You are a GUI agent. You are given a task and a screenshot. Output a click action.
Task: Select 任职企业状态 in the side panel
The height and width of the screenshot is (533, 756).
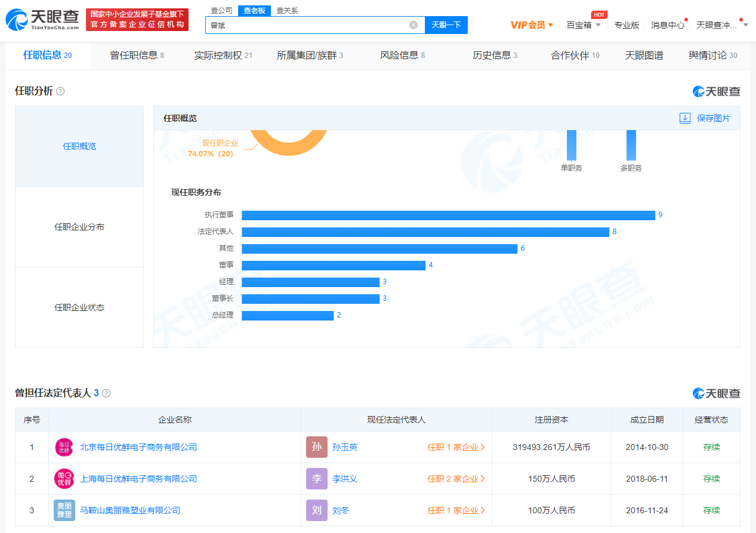coord(79,307)
